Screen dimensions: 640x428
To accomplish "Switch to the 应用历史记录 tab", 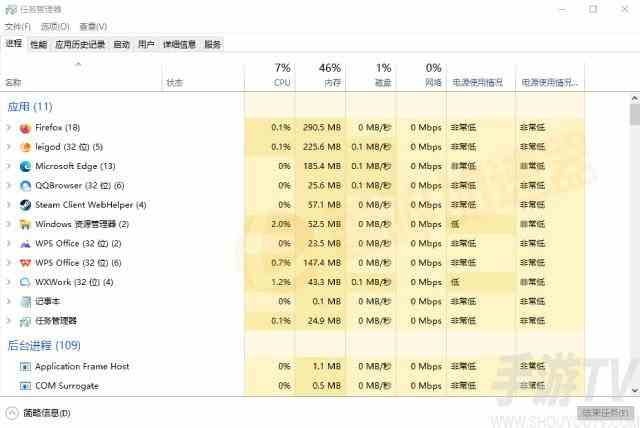I will pos(80,44).
